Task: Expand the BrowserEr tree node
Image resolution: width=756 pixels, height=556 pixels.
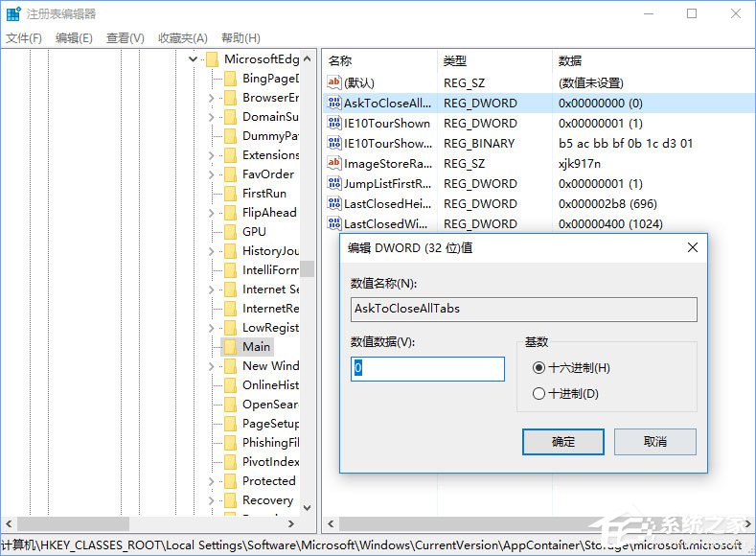Action: (211, 98)
